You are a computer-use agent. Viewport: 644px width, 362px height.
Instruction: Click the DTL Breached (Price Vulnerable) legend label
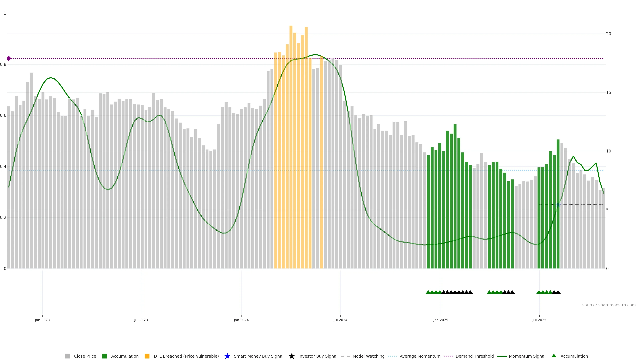click(186, 356)
